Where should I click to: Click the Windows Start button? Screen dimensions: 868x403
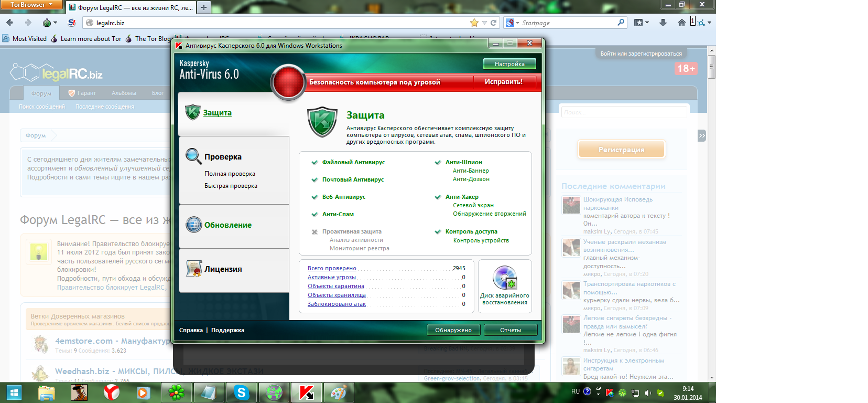click(x=14, y=392)
